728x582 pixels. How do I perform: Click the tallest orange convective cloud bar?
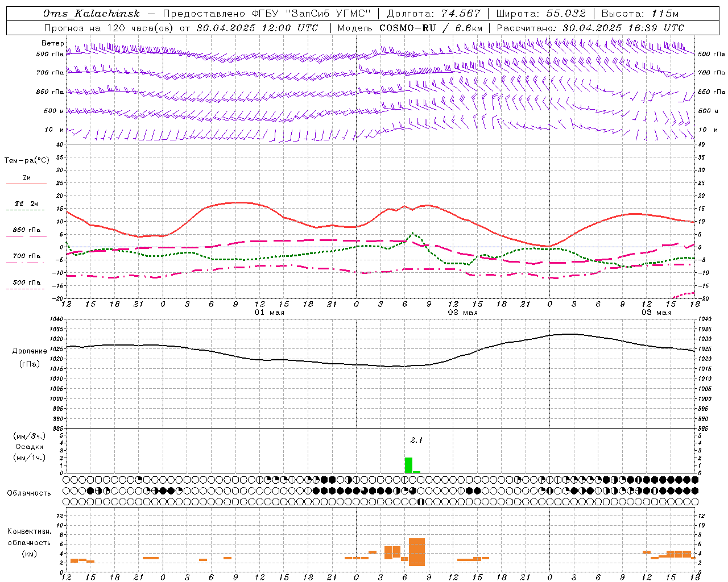tap(417, 552)
